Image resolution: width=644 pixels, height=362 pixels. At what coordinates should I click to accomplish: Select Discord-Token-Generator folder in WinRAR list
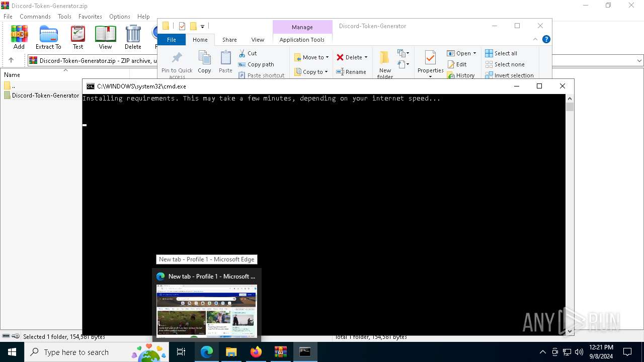(x=41, y=96)
